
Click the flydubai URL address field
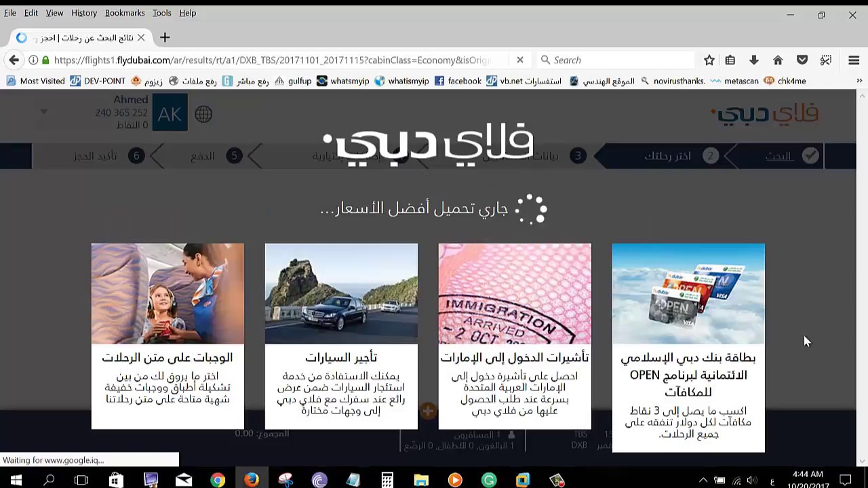click(271, 60)
